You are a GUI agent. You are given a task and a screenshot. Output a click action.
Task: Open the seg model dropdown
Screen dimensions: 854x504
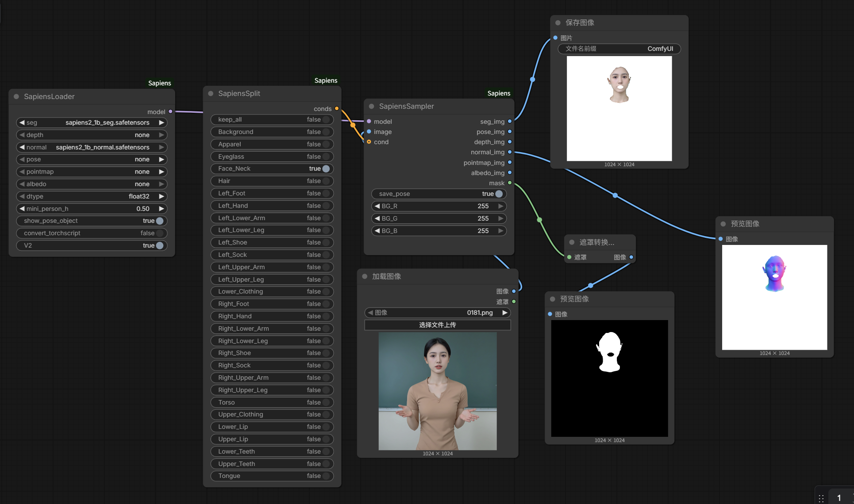92,122
